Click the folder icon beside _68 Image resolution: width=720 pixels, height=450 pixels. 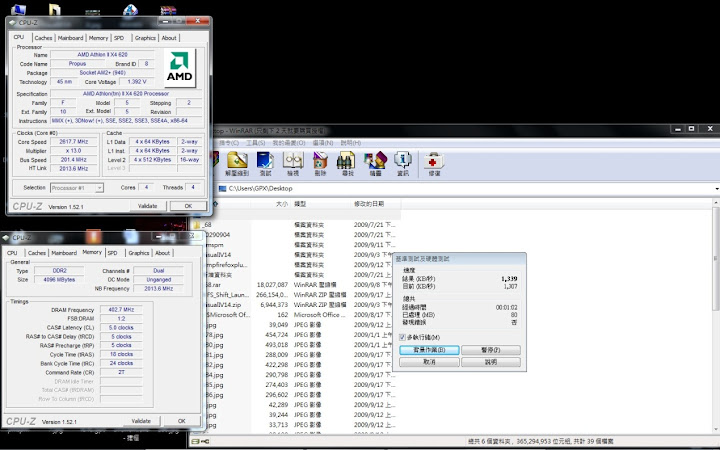coord(197,225)
